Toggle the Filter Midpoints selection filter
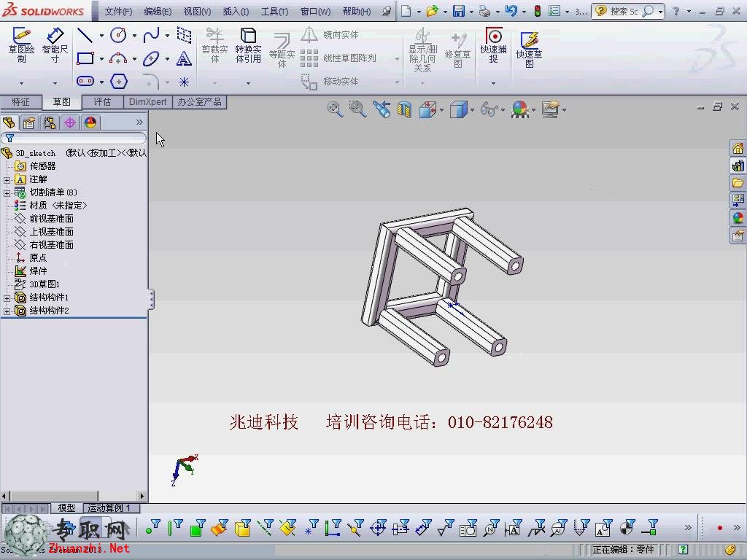 click(x=355, y=528)
